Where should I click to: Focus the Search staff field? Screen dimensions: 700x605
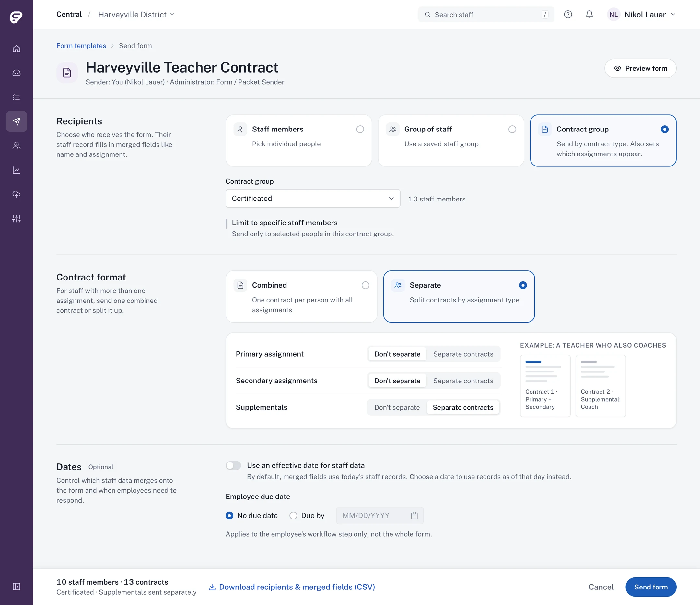[486, 15]
